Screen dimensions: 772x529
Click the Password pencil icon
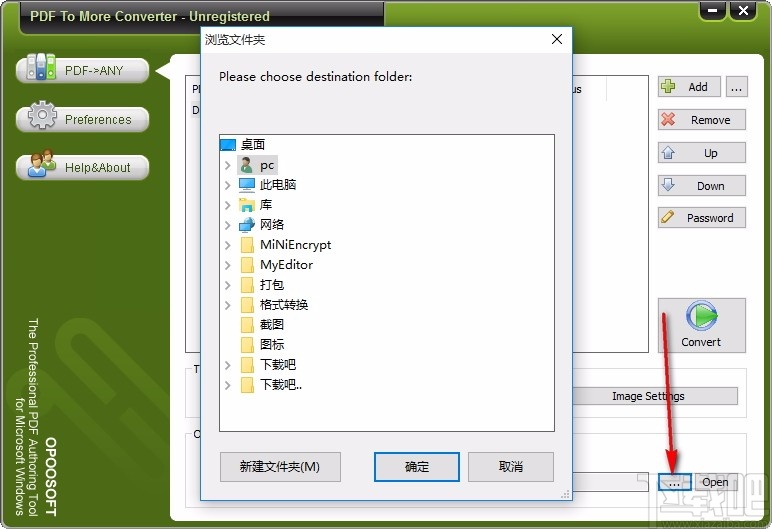click(668, 217)
